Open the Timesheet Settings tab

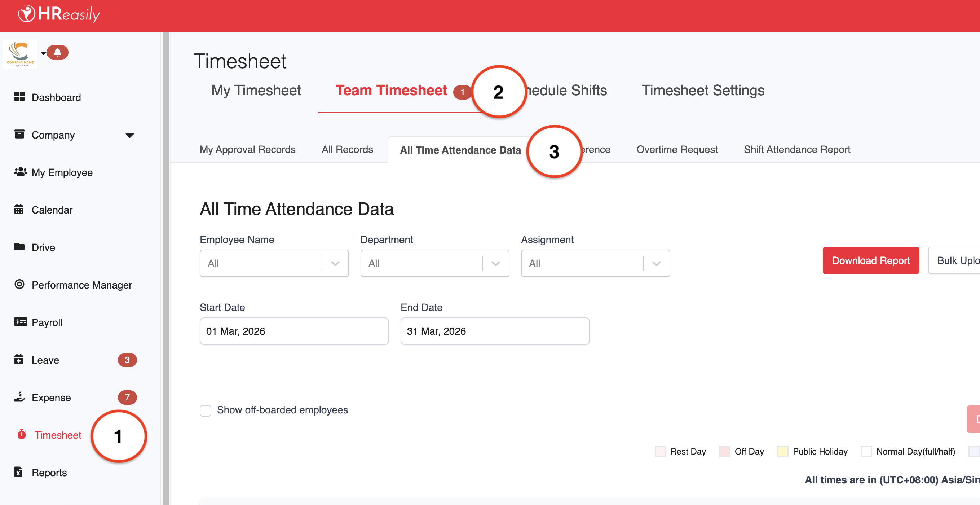coord(703,91)
